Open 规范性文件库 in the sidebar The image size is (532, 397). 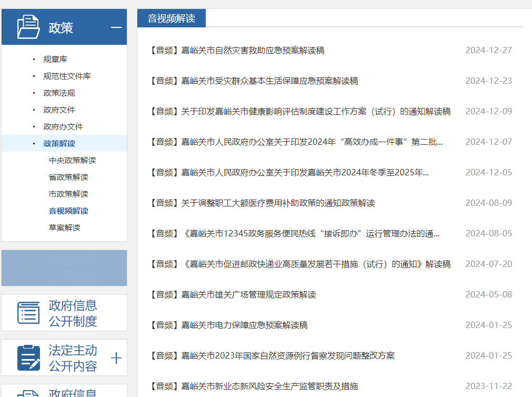coord(67,76)
